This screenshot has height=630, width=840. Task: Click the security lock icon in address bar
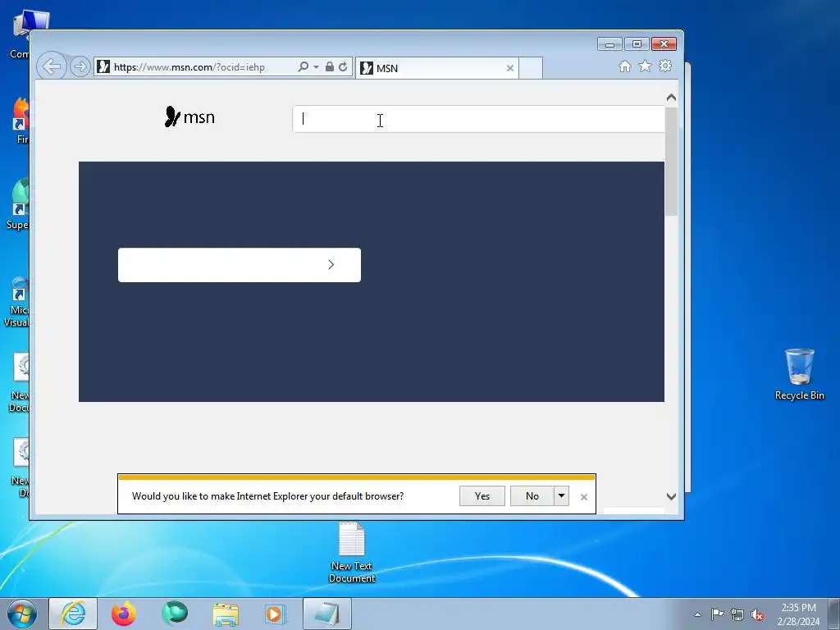330,66
